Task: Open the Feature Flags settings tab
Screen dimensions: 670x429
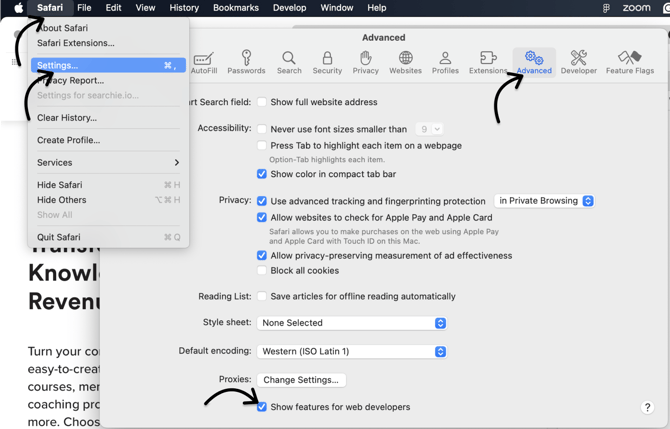Action: click(630, 62)
